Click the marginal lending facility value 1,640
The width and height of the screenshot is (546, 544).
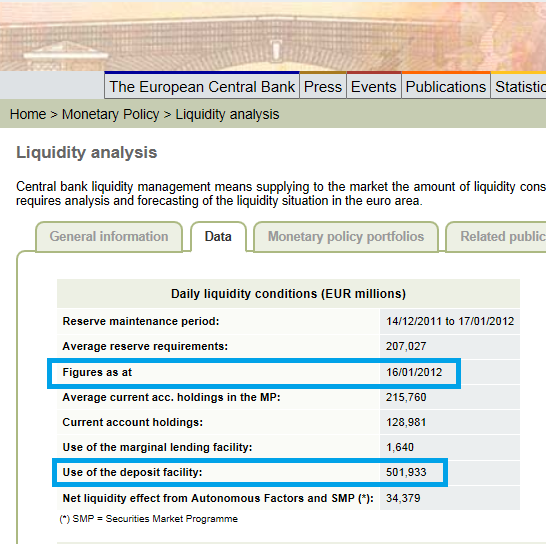click(x=400, y=447)
